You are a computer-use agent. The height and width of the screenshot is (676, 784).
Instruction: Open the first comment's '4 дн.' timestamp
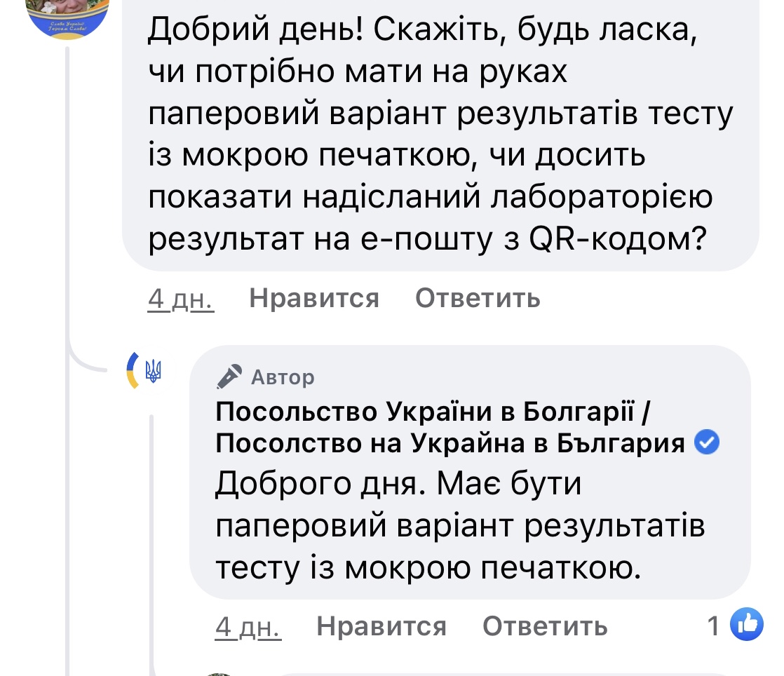(x=180, y=299)
